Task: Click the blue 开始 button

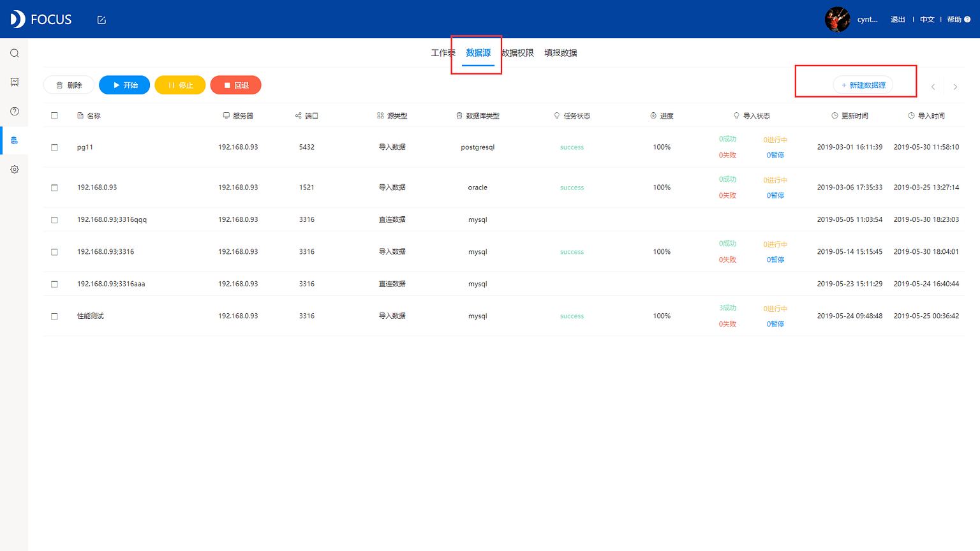Action: [124, 85]
